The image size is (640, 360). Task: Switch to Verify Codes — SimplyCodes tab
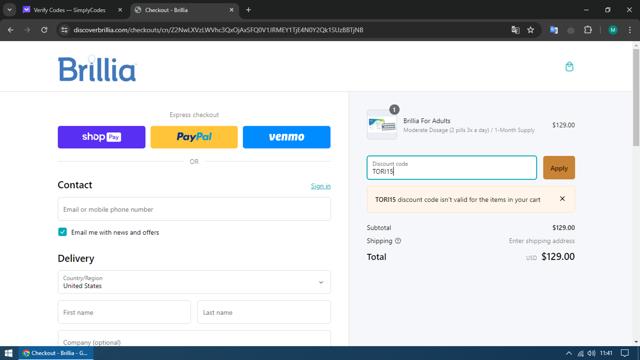click(x=69, y=10)
